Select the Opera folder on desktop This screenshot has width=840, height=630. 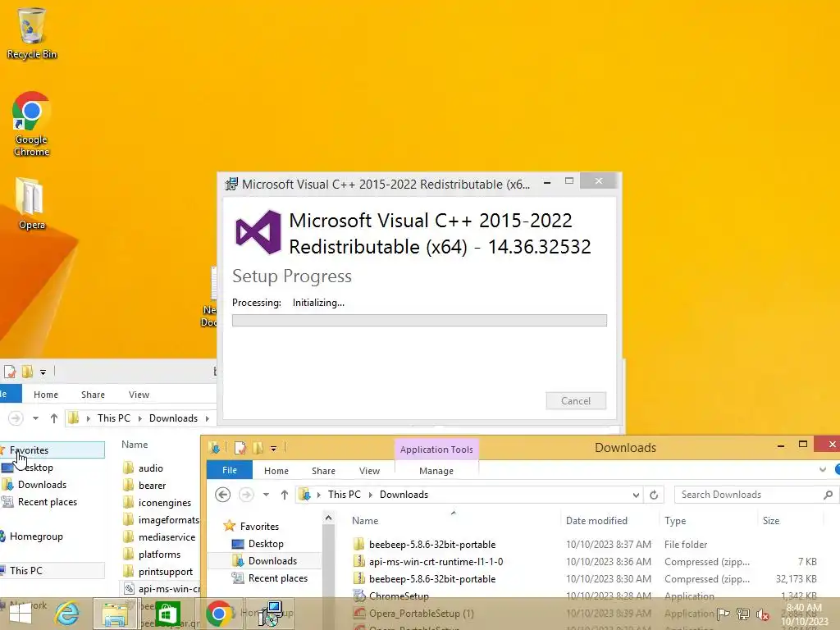pos(31,203)
